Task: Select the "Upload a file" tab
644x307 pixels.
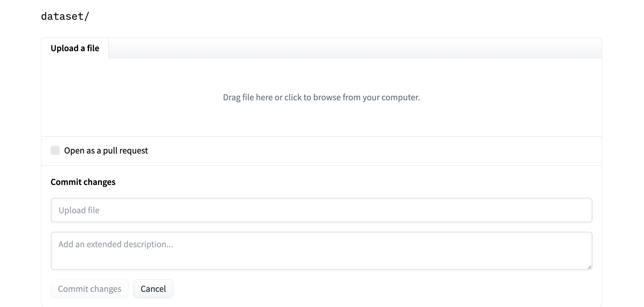Action: click(75, 48)
